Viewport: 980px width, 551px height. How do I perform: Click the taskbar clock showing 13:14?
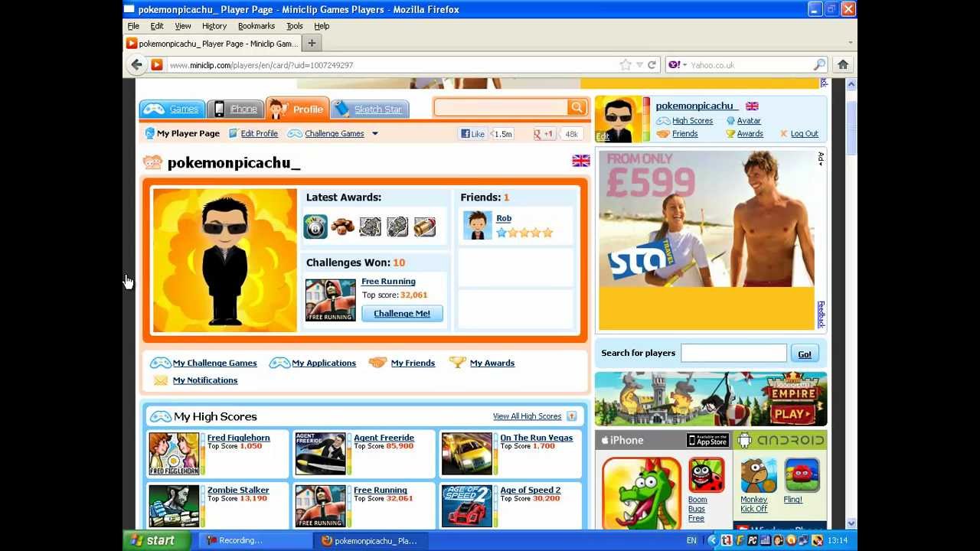(838, 540)
